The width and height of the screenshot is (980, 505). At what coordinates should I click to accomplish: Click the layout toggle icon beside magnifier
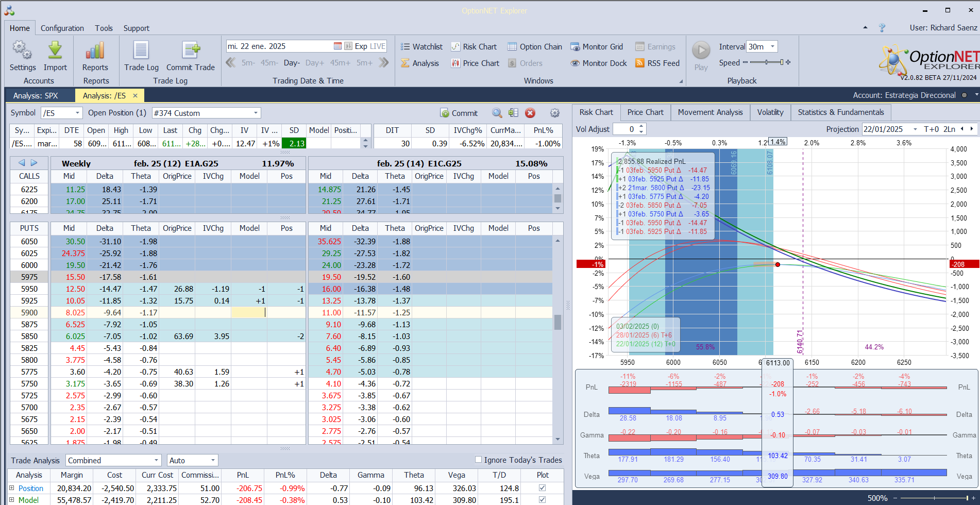coord(513,113)
